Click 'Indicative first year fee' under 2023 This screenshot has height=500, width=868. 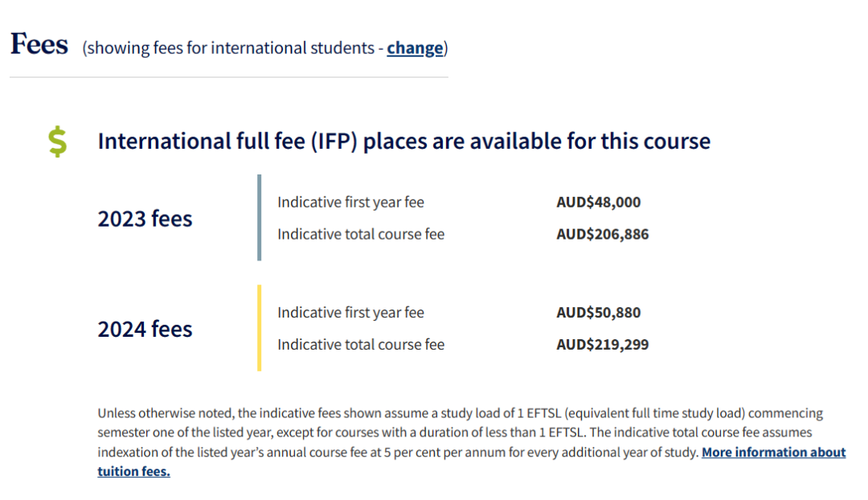pyautogui.click(x=350, y=202)
